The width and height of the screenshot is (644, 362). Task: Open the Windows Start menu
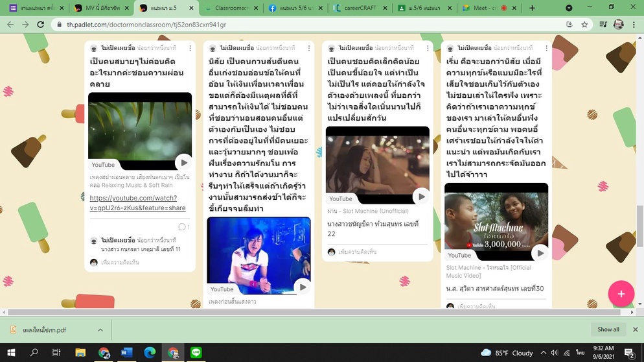click(11, 352)
